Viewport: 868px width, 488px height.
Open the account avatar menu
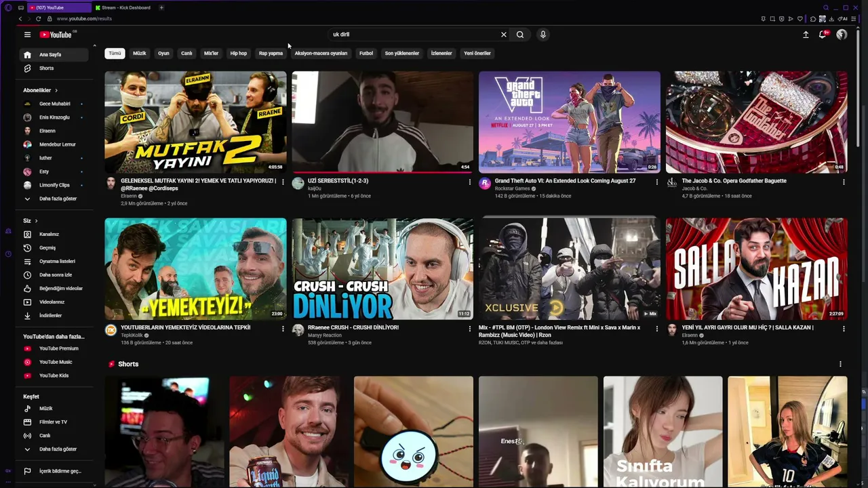click(x=842, y=35)
